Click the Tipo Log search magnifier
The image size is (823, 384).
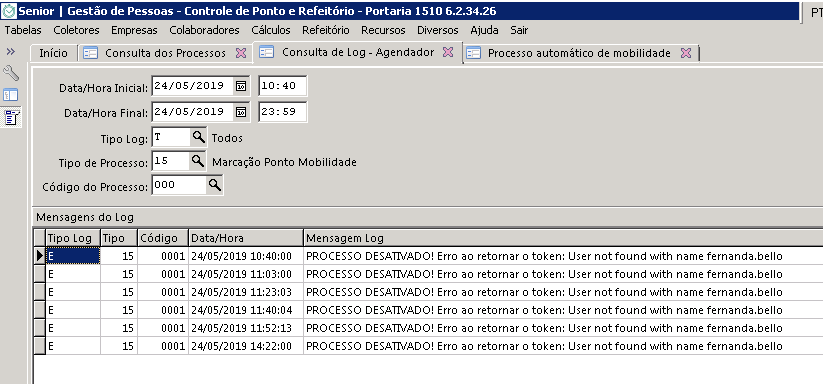[x=198, y=137]
